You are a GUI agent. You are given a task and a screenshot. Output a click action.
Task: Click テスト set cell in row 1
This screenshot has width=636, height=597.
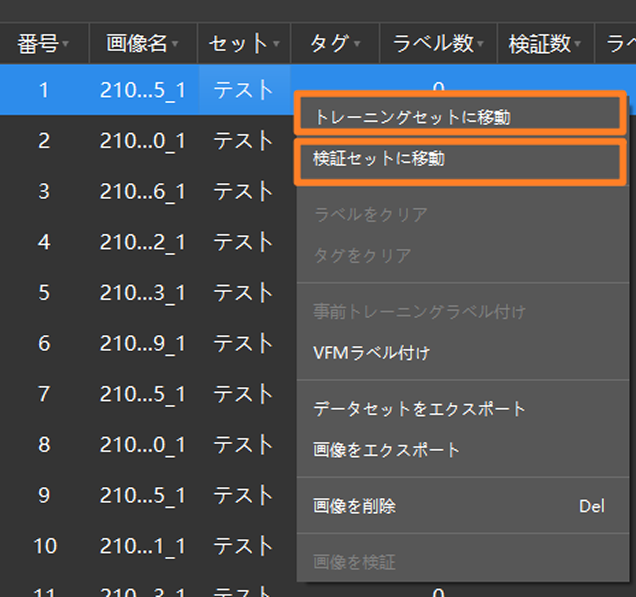(x=243, y=90)
